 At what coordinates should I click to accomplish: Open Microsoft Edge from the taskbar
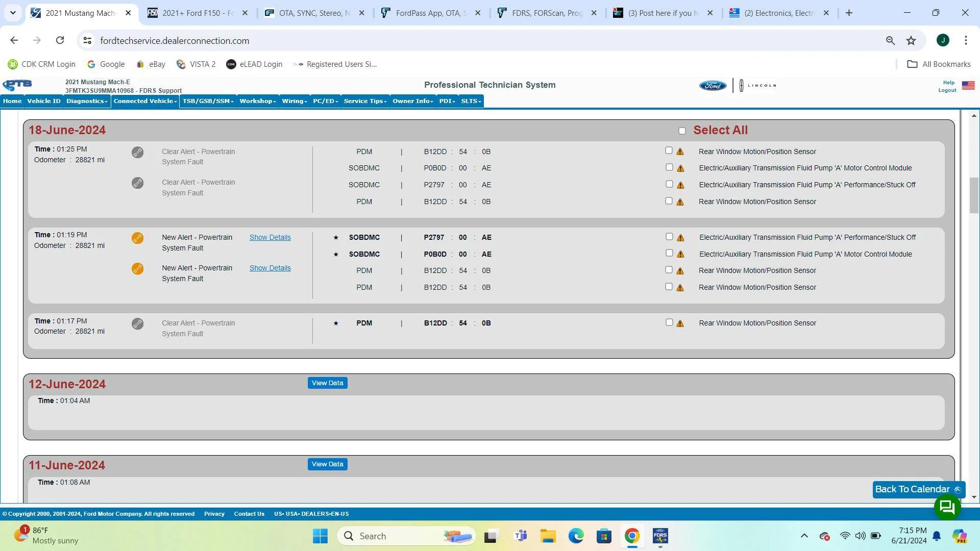[x=576, y=536]
